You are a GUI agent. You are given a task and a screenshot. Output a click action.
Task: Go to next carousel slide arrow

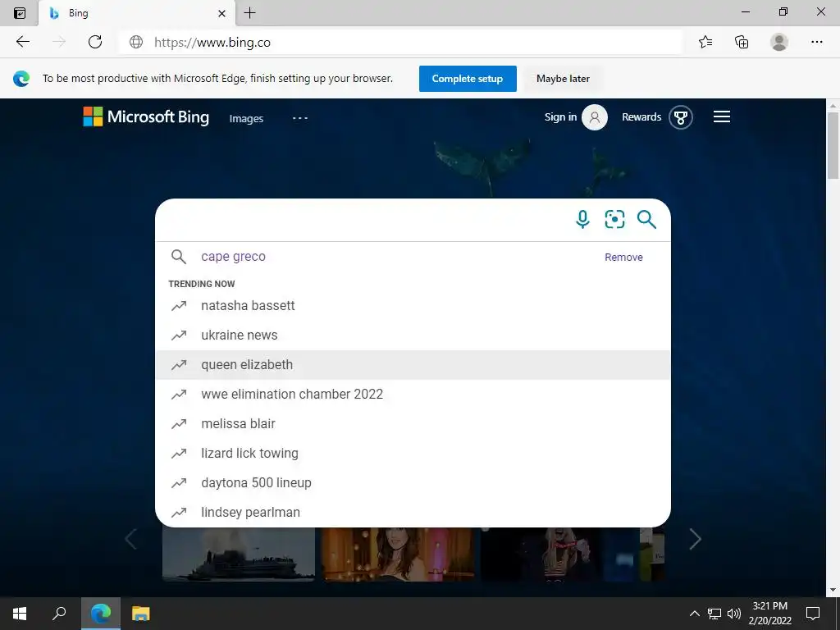(x=695, y=539)
